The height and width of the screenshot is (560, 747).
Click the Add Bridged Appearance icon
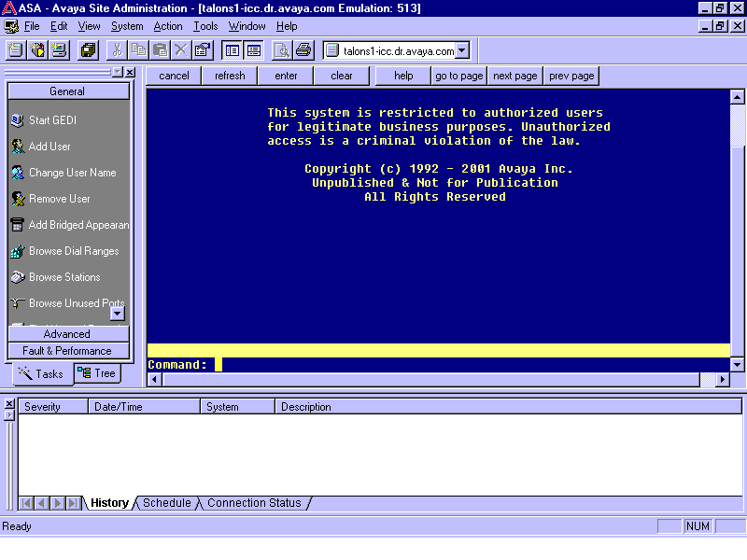tap(18, 225)
